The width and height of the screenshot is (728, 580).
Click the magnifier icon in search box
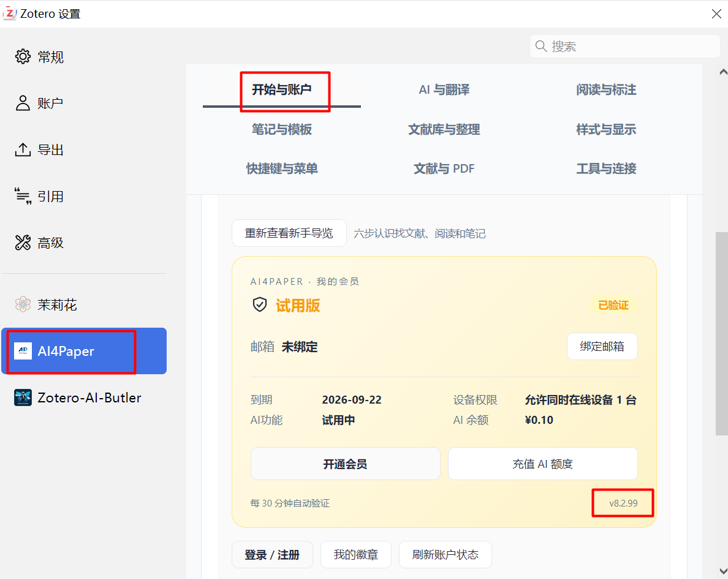(541, 47)
